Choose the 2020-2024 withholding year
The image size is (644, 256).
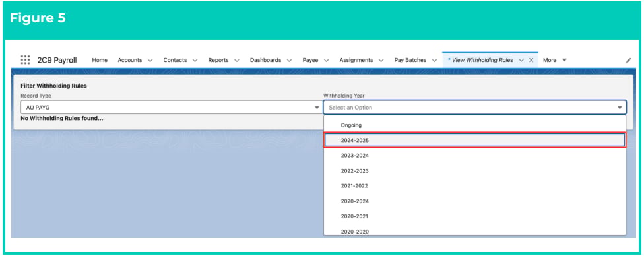[x=475, y=201]
